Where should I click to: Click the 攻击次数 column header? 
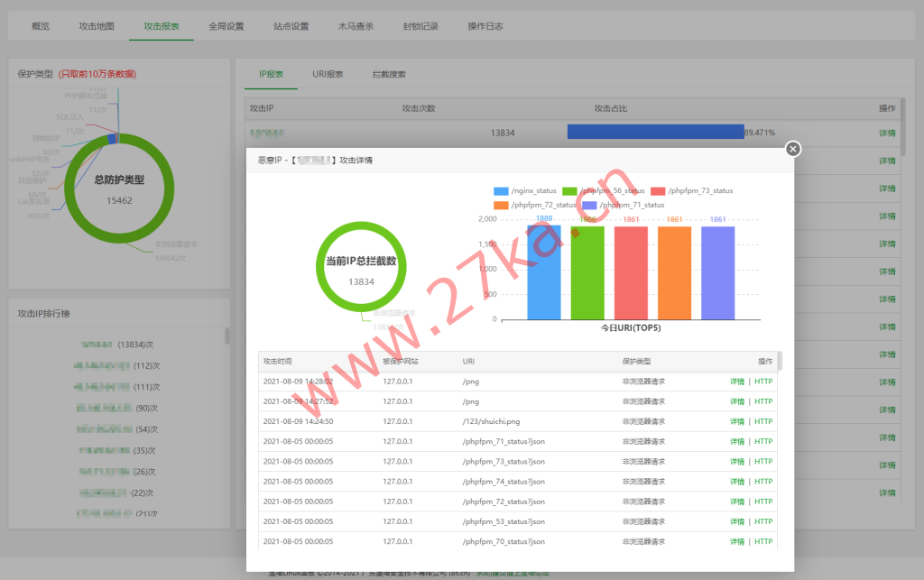pos(419,108)
